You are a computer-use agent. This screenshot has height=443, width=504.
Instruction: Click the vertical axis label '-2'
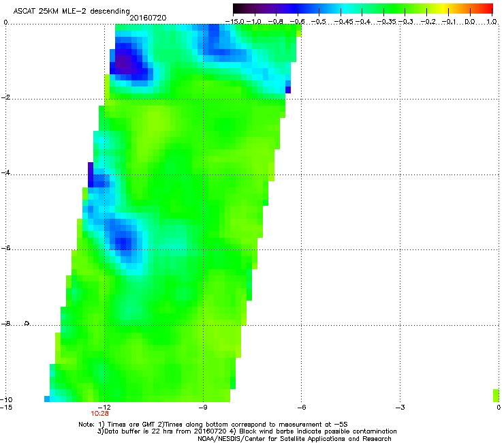(5, 97)
